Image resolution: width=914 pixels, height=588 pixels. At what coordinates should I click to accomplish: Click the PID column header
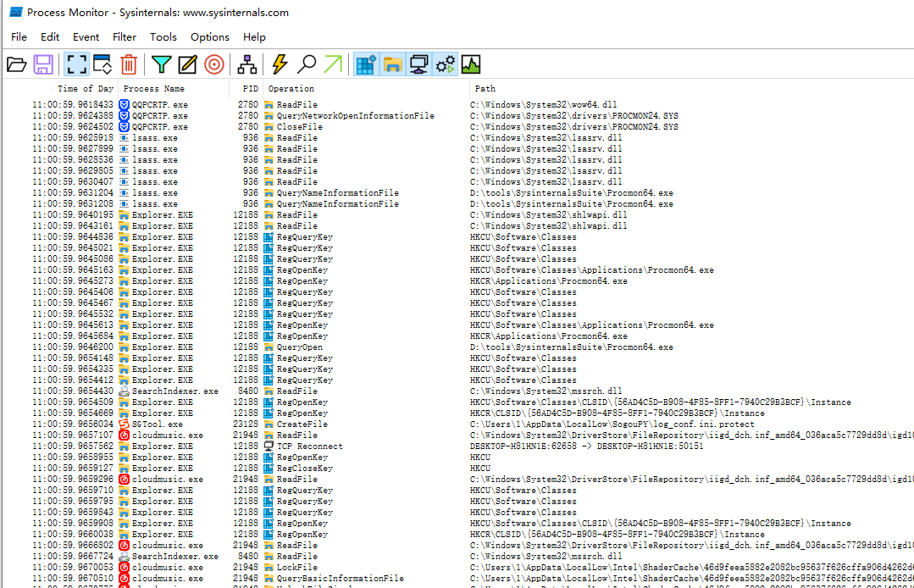pyautogui.click(x=246, y=89)
